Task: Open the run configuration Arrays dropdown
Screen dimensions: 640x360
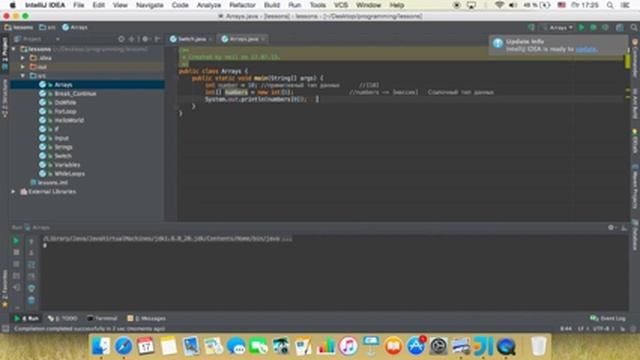Action: click(558, 27)
